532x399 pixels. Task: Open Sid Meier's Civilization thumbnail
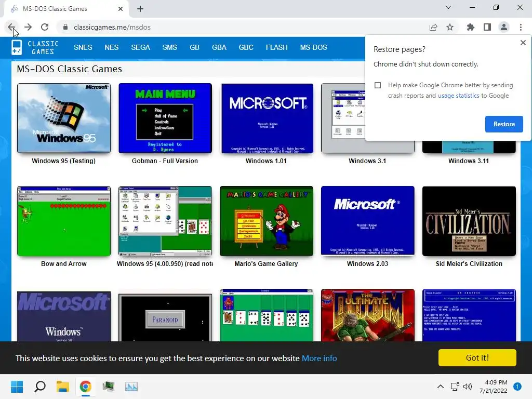click(469, 221)
